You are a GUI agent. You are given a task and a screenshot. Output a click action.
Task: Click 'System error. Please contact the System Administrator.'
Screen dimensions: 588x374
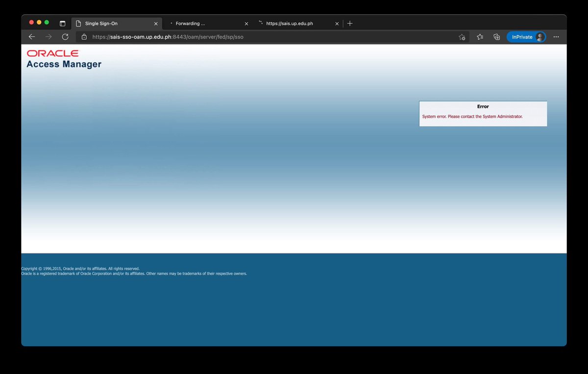pos(472,117)
